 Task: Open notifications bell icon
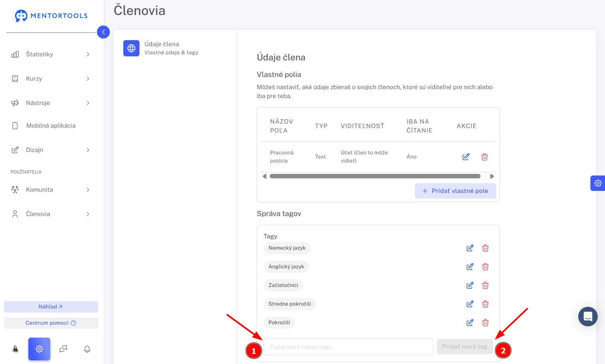pos(87,349)
